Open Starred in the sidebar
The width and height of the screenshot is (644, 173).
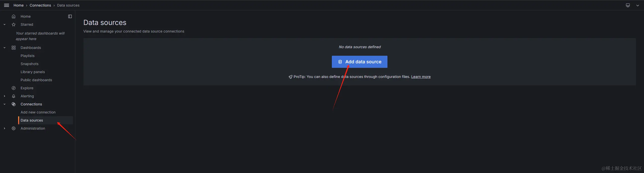pyautogui.click(x=27, y=24)
